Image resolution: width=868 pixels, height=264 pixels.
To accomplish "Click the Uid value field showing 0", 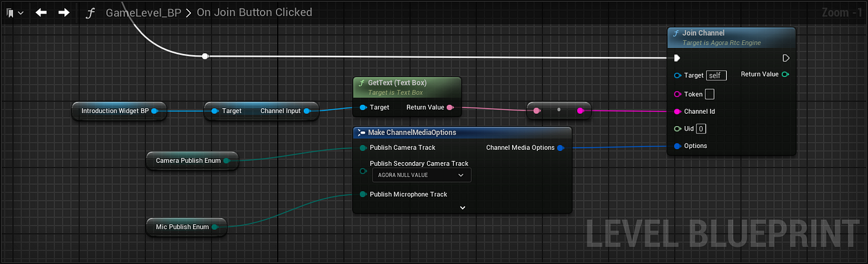I will [x=701, y=129].
